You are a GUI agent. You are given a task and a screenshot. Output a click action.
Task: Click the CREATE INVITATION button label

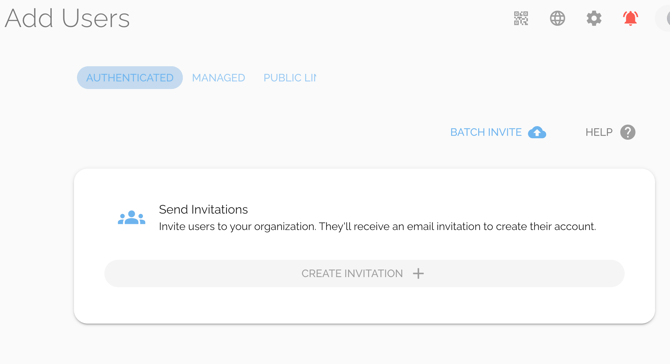point(352,273)
